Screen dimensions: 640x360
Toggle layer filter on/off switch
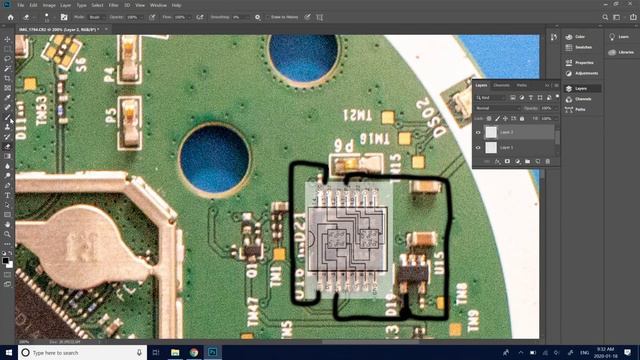[x=557, y=97]
